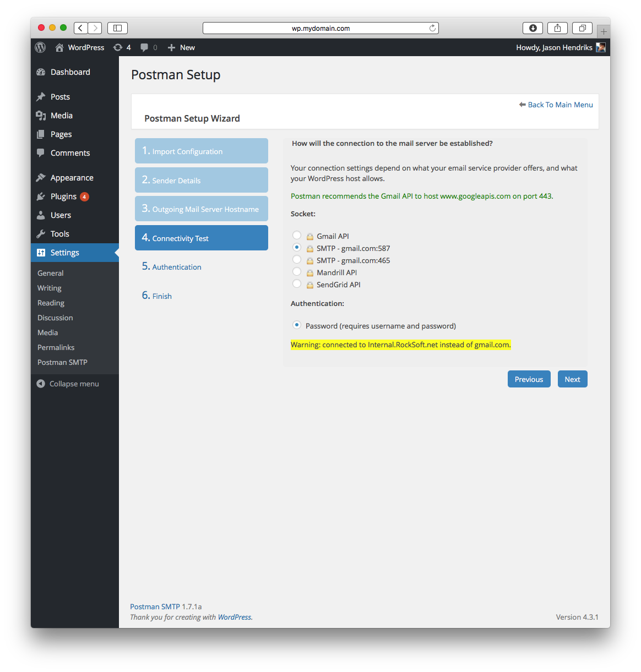Viewport: 641px width, 672px height.
Task: Click the Version 4.3.1 footer text
Action: coord(577,617)
